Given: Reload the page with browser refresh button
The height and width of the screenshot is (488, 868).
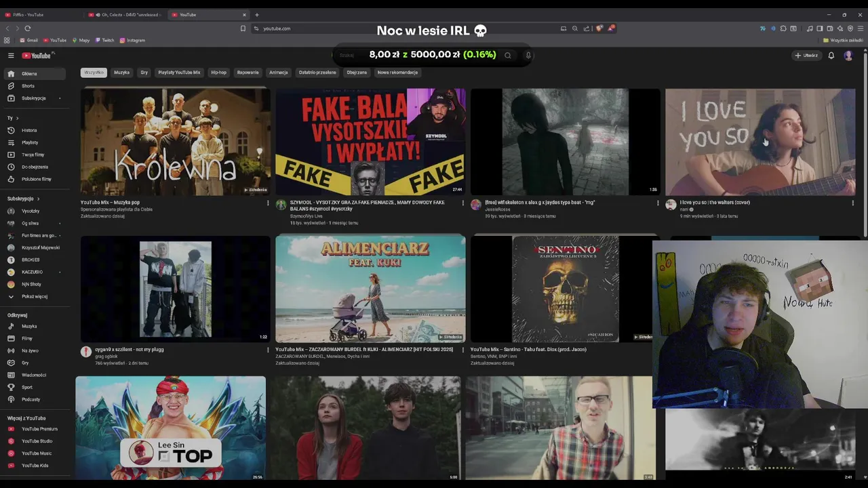Looking at the screenshot, I should [28, 28].
